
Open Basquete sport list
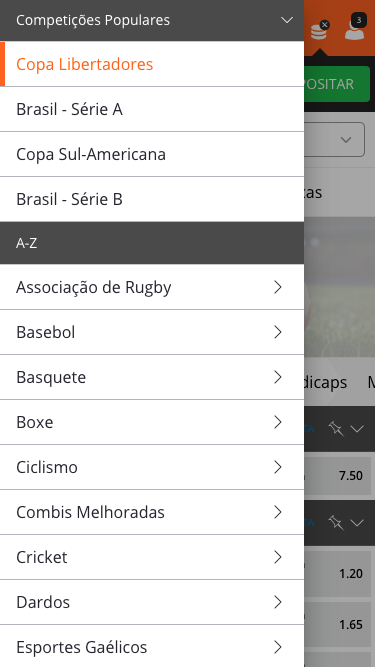tap(152, 377)
